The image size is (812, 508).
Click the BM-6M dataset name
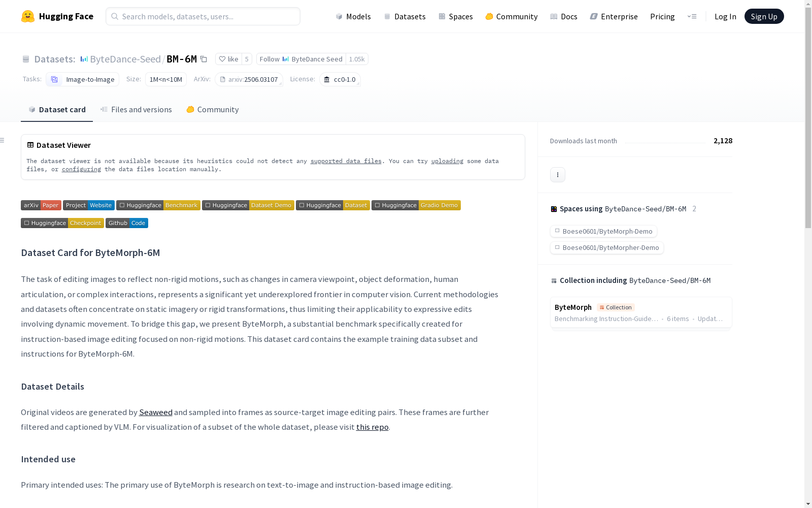[x=182, y=59]
